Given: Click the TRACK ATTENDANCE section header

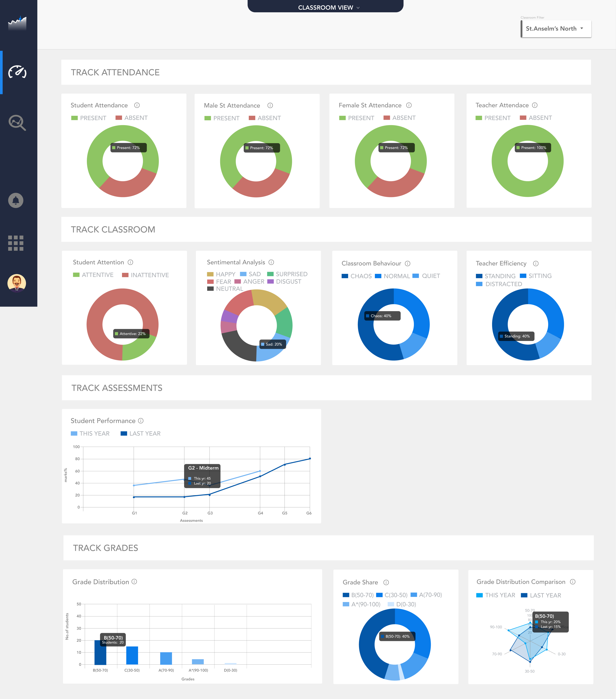Looking at the screenshot, I should click(115, 72).
